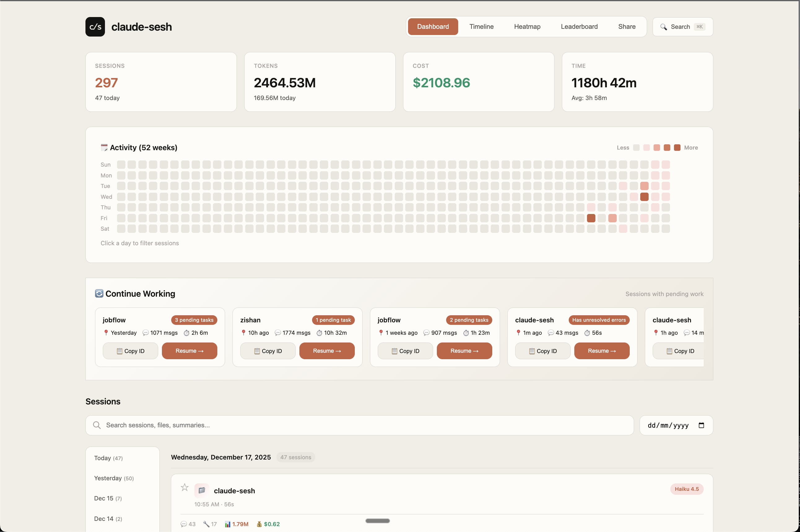This screenshot has width=800, height=532.
Task: Click the magnifier icon in sessions search
Action: pyautogui.click(x=97, y=425)
